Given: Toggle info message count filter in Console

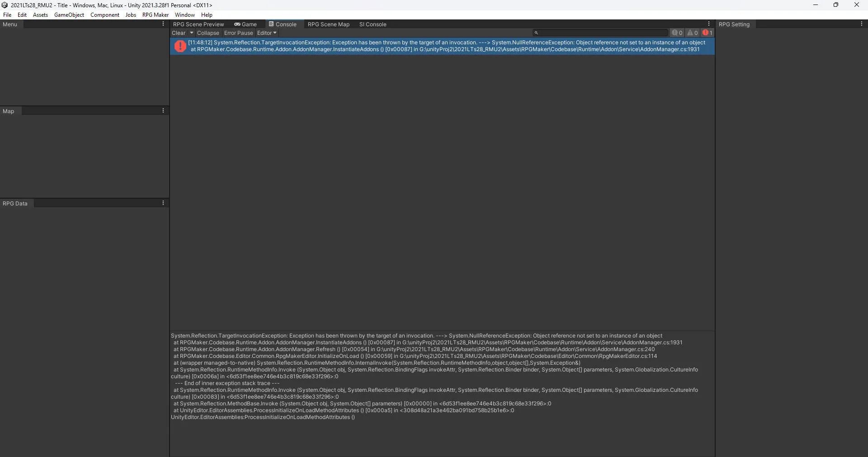Looking at the screenshot, I should (677, 33).
